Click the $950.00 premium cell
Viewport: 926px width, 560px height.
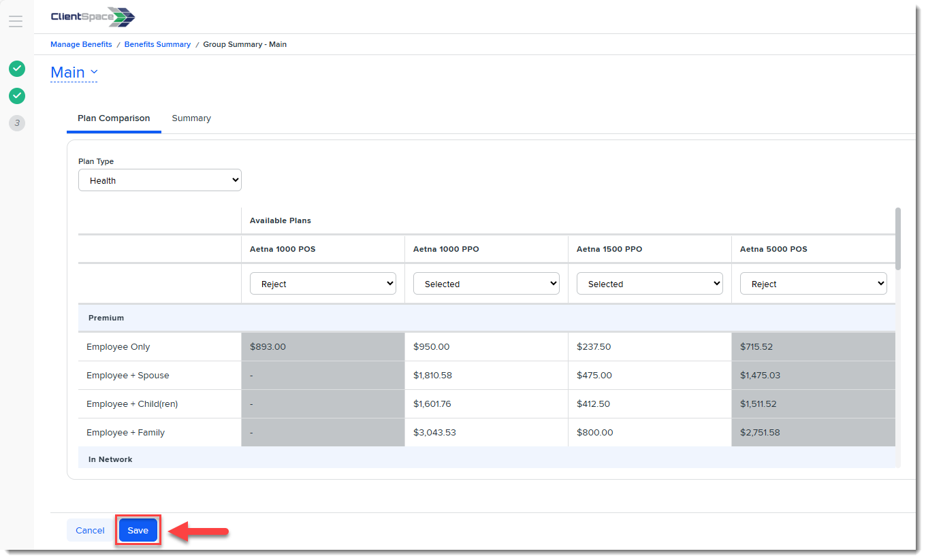pos(486,347)
